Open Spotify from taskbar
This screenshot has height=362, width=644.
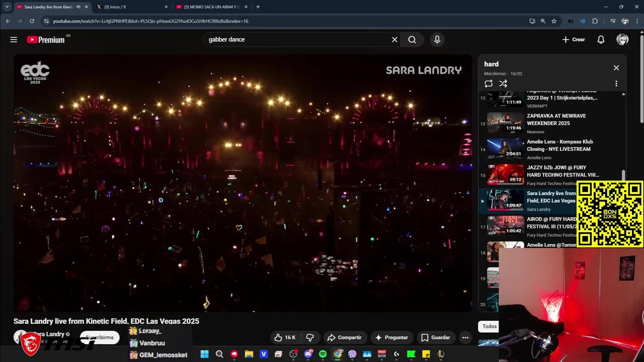(x=323, y=354)
